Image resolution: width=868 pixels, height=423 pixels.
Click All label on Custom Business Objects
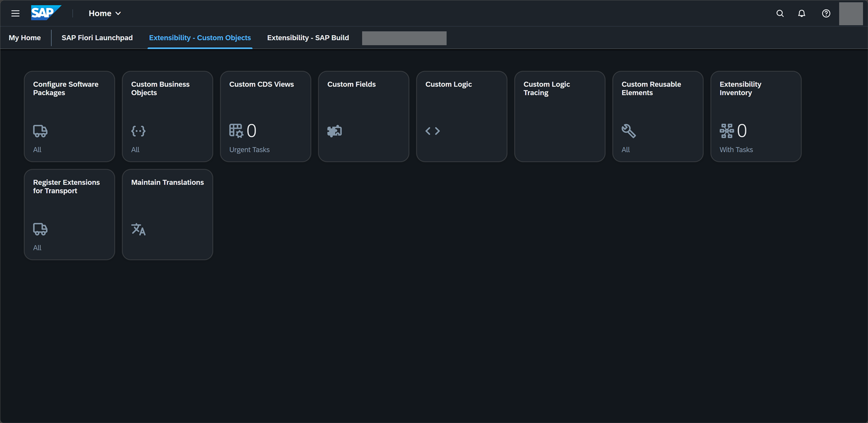[136, 150]
